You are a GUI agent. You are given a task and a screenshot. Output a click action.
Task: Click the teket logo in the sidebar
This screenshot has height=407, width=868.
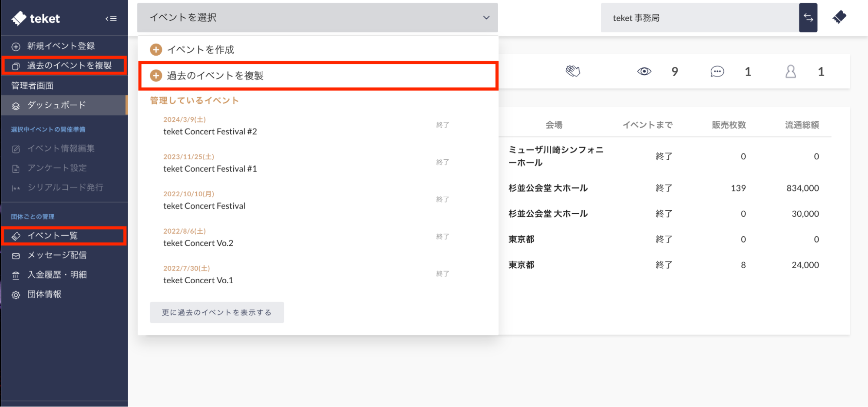pos(36,18)
